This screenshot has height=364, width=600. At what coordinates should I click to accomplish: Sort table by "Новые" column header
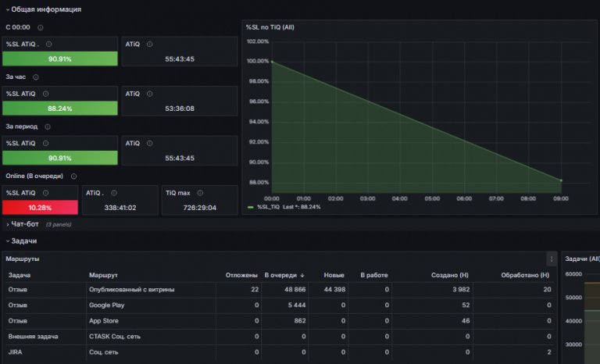(334, 275)
